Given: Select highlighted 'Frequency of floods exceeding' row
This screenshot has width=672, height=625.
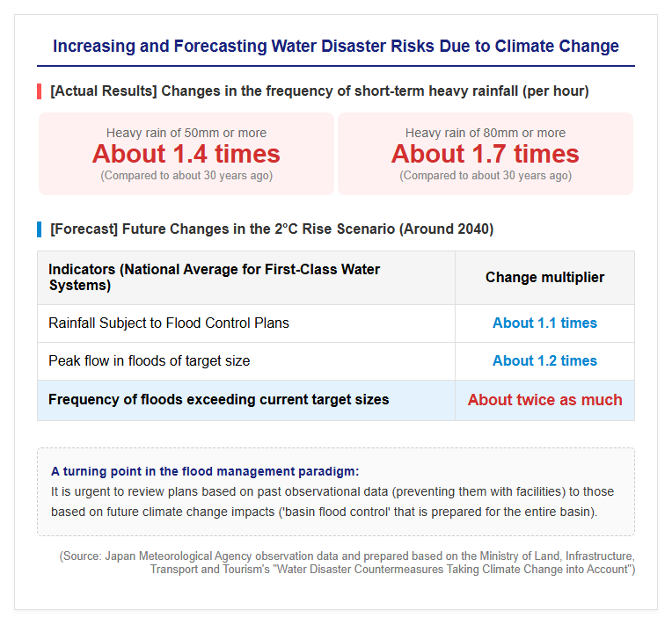Looking at the screenshot, I should tap(336, 401).
